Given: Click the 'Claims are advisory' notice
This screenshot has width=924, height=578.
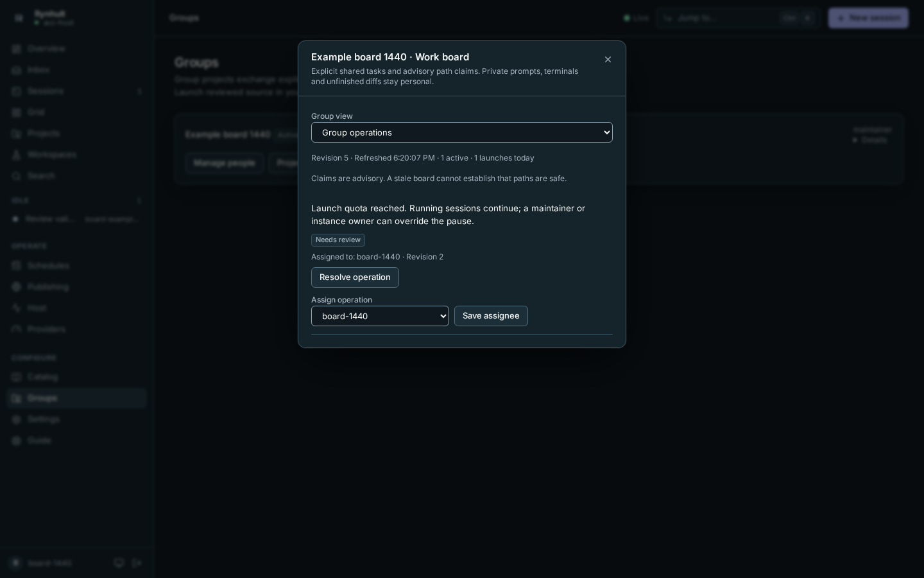Looking at the screenshot, I should tap(439, 179).
